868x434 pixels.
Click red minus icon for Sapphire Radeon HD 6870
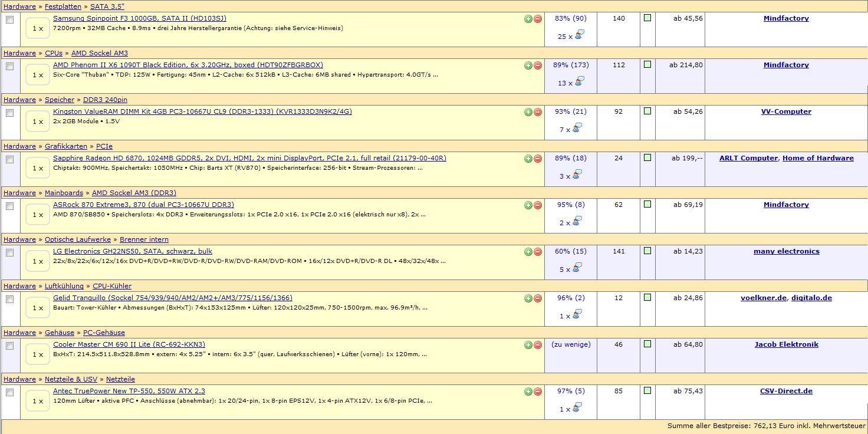point(538,159)
